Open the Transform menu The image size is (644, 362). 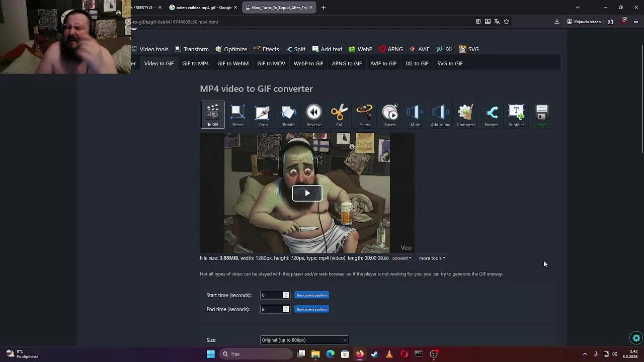tap(192, 49)
